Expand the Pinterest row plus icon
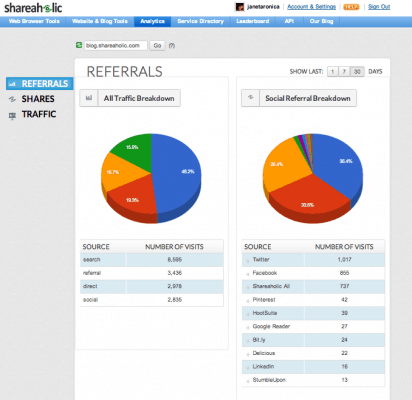The height and width of the screenshot is (400, 412). tap(248, 300)
